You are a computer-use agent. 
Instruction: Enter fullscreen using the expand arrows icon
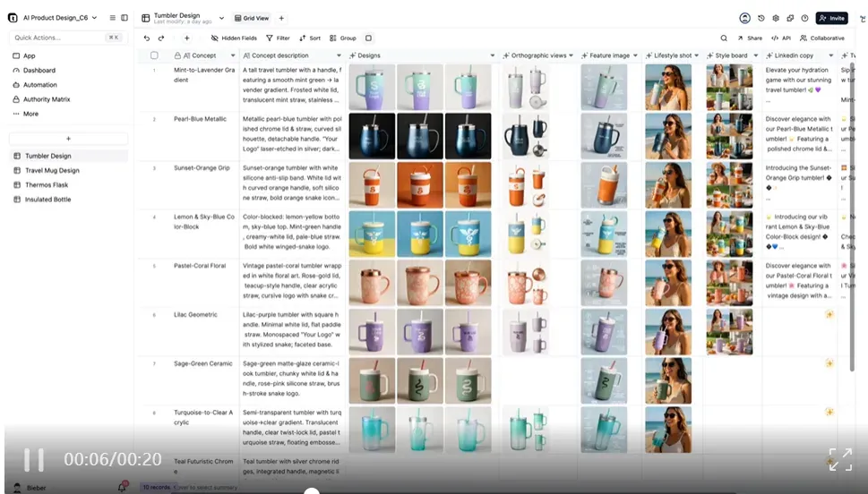[840, 459]
